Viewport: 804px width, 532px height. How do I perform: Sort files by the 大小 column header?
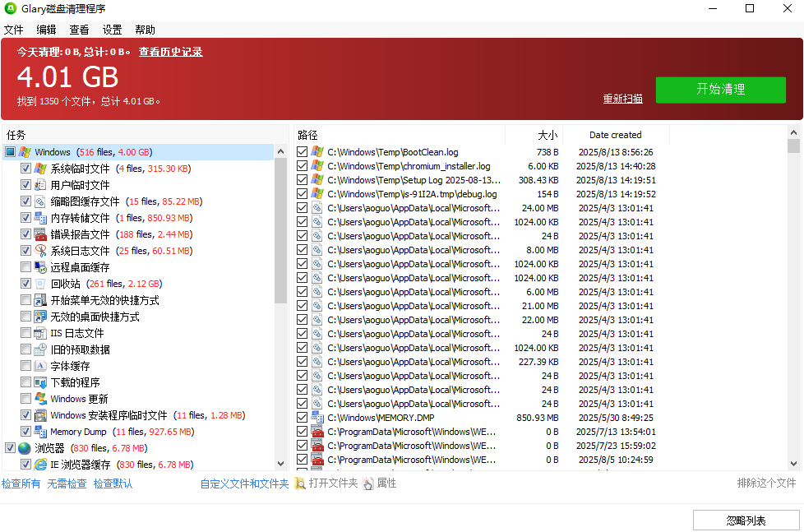[534, 135]
